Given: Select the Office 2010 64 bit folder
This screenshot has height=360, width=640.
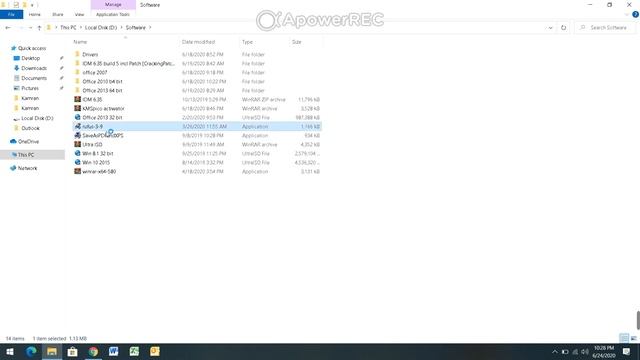Looking at the screenshot, I should point(102,81).
